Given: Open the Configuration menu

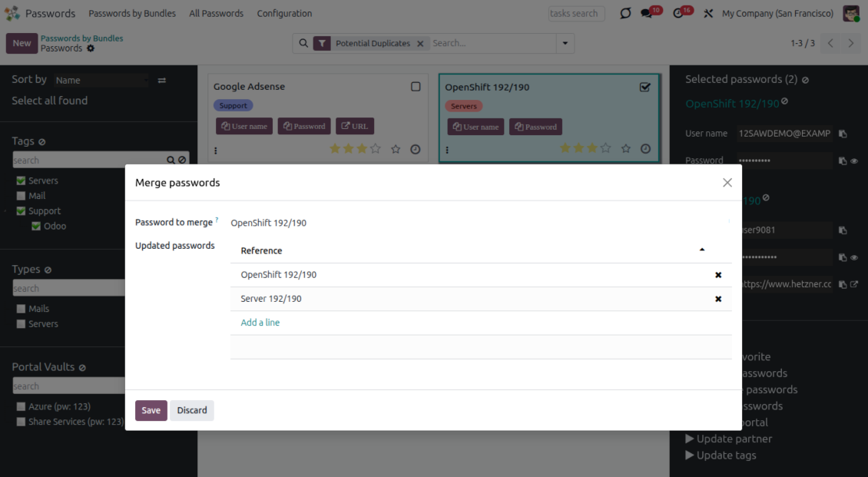Looking at the screenshot, I should (284, 14).
